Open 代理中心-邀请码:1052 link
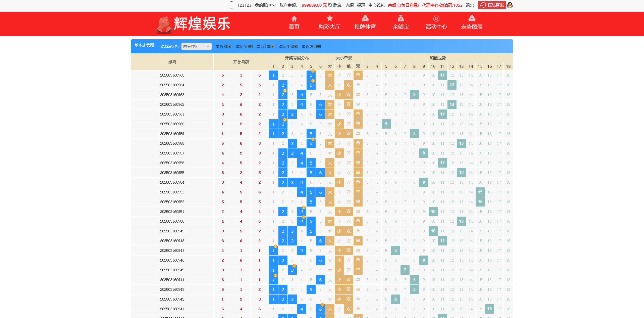 tap(442, 5)
